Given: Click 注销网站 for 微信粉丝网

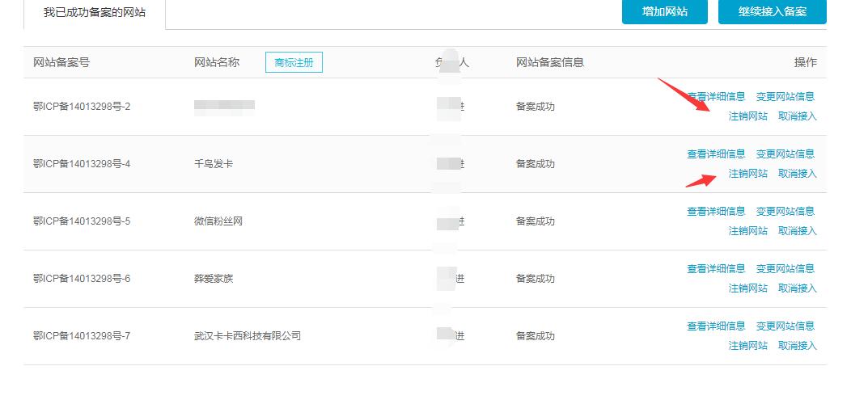Looking at the screenshot, I should pos(748,231).
